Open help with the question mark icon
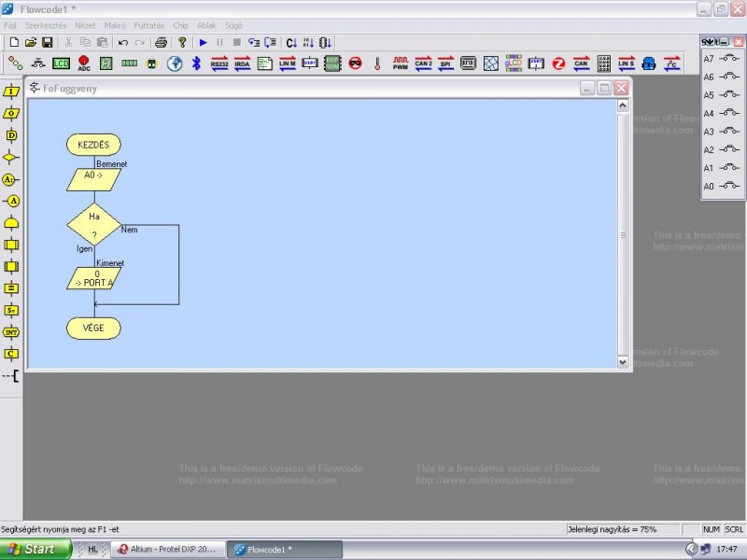747x560 pixels. click(x=182, y=42)
